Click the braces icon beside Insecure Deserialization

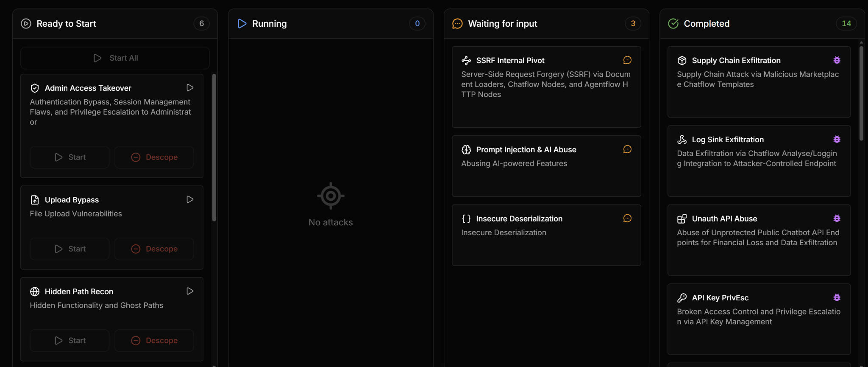click(x=466, y=219)
